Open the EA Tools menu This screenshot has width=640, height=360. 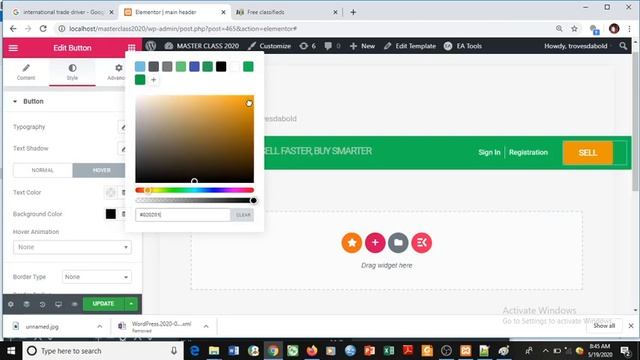(463, 46)
